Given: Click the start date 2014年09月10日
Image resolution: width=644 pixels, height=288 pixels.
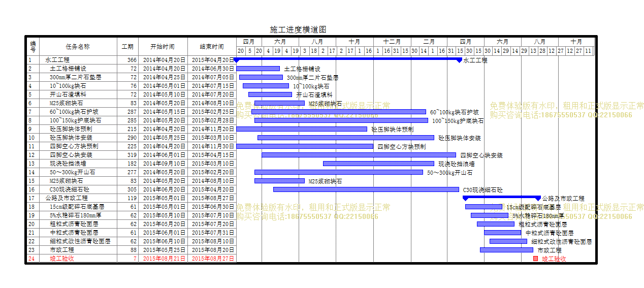Looking at the screenshot, I should point(163,164).
